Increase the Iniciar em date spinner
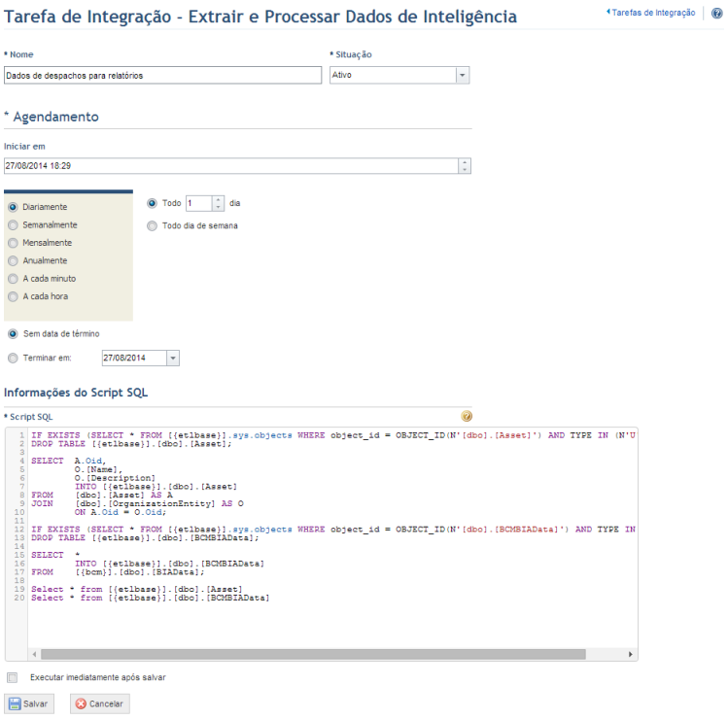The image size is (728, 720). click(465, 162)
